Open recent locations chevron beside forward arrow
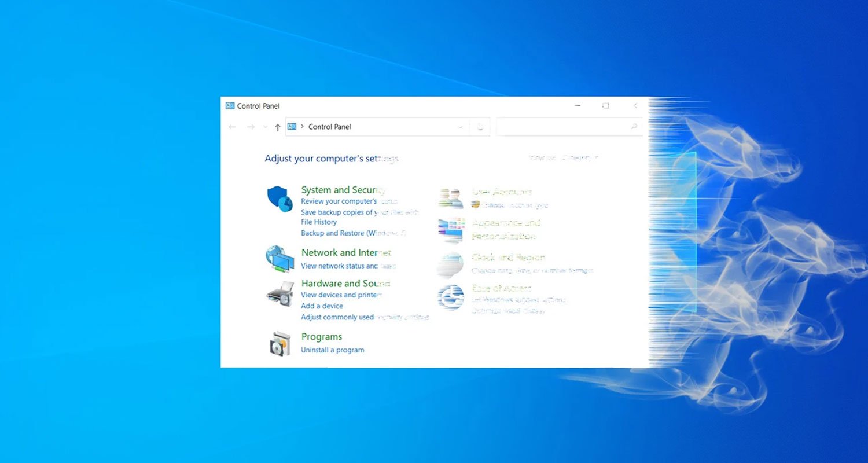The width and height of the screenshot is (868, 463). point(264,126)
